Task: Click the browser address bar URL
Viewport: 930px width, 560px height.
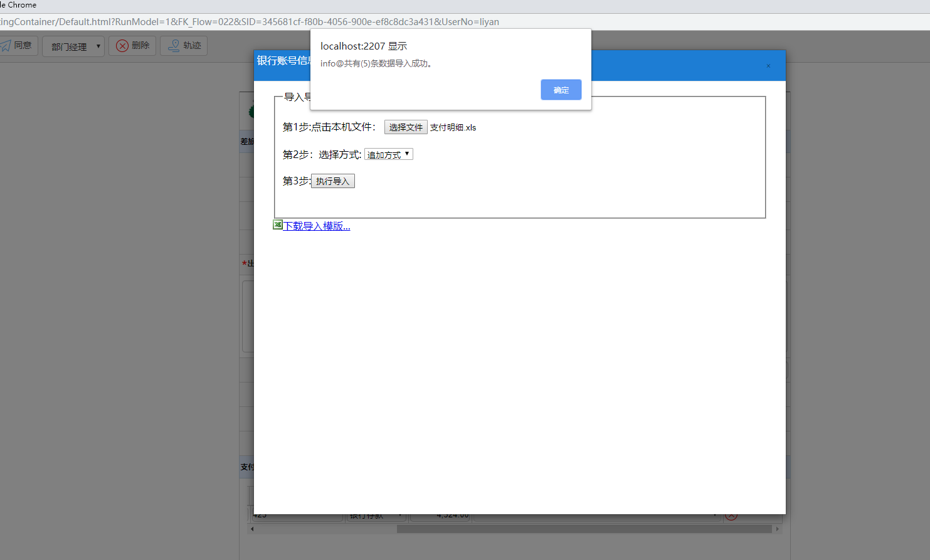Action: click(249, 21)
